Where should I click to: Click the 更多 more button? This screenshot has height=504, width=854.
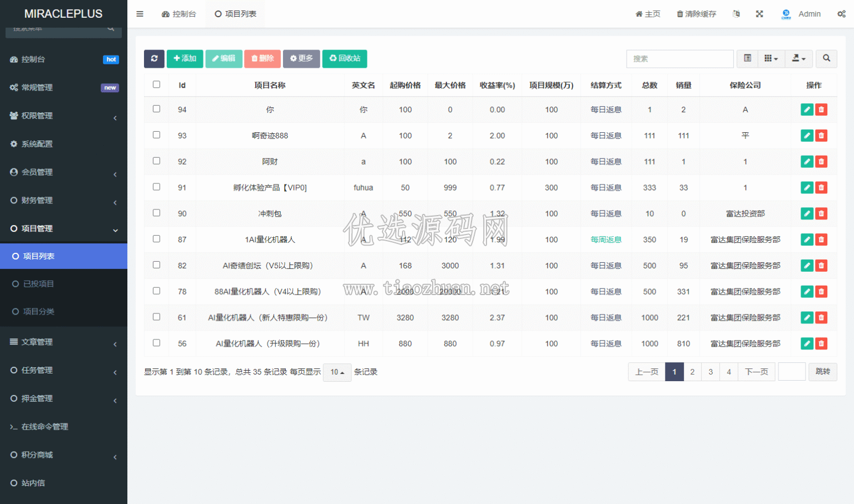pyautogui.click(x=301, y=58)
